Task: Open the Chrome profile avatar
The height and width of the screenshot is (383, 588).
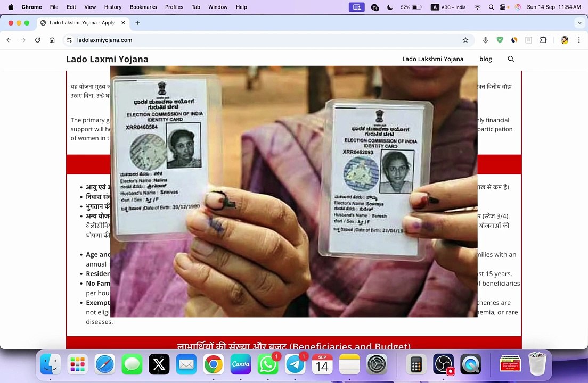Action: 565,40
